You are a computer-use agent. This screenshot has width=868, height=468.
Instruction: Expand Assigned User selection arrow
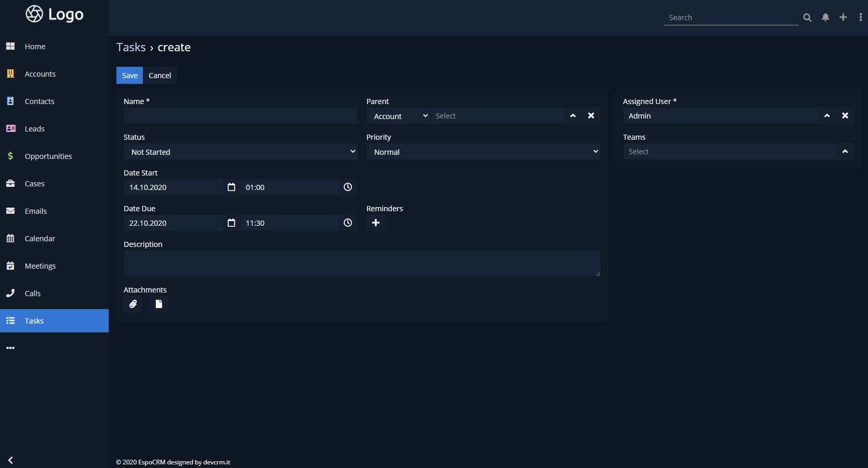point(827,116)
